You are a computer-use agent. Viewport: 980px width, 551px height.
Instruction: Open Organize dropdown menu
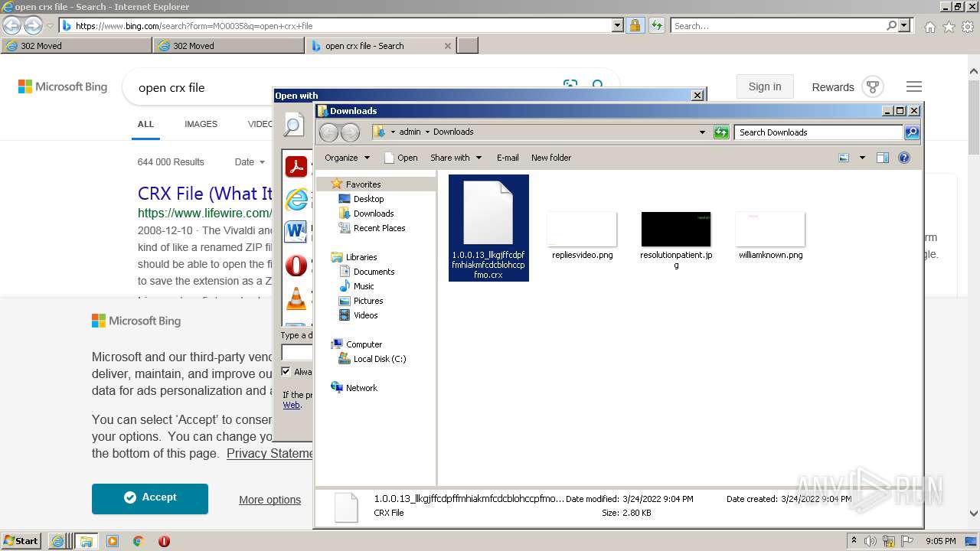pos(347,158)
